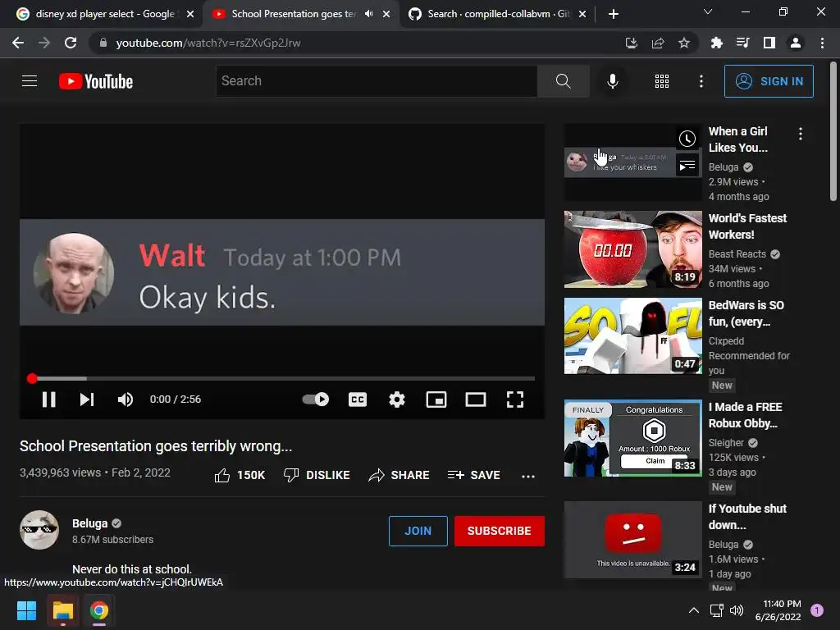This screenshot has width=840, height=630.
Task: Click the JOIN channel button
Action: [x=418, y=531]
